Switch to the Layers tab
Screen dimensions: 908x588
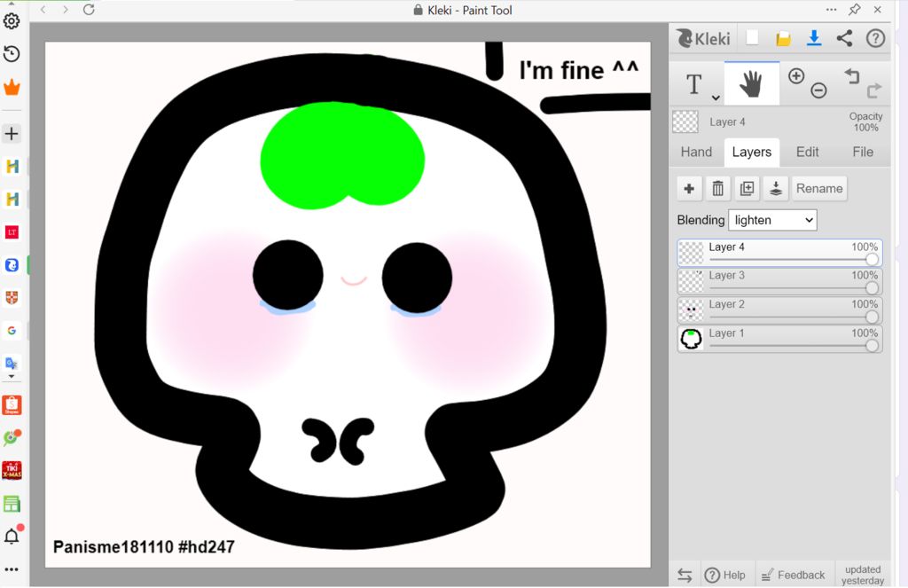(x=752, y=152)
